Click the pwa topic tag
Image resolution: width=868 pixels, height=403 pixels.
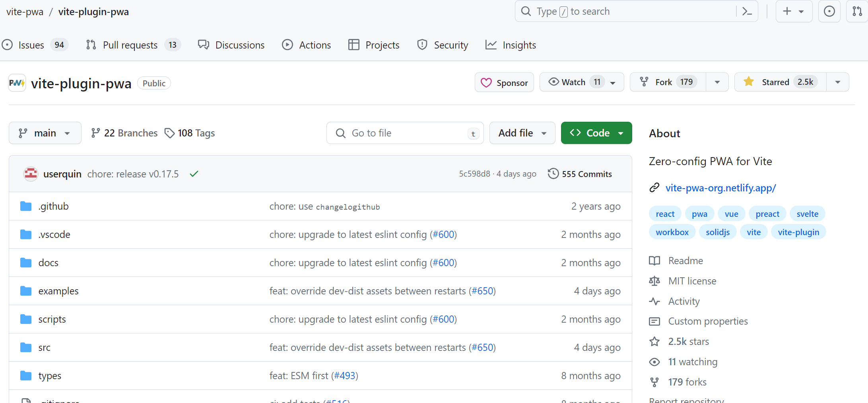click(x=699, y=214)
